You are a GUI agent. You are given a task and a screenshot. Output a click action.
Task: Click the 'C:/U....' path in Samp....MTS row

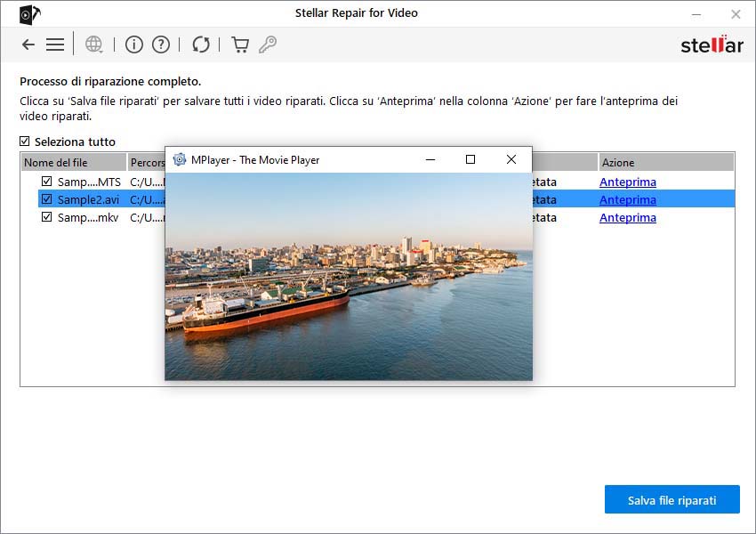147,182
